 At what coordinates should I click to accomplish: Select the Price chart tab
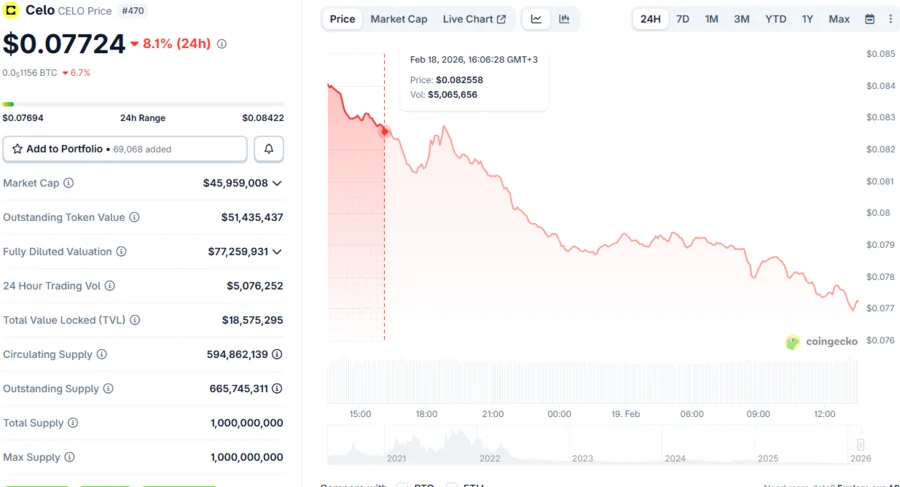tap(343, 19)
